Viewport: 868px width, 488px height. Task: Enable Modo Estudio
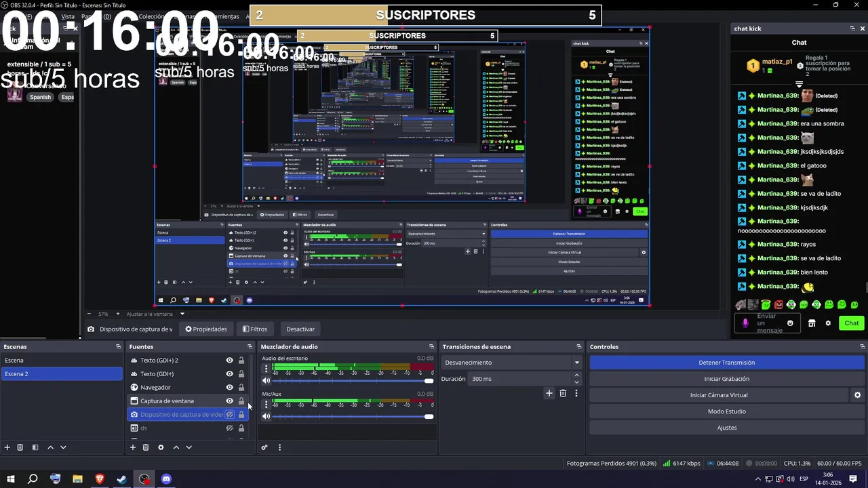pyautogui.click(x=726, y=411)
